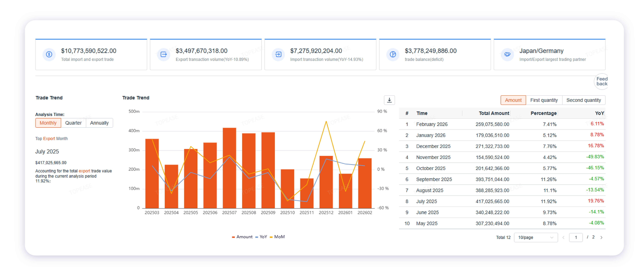Download the Trade Trend chart
The width and height of the screenshot is (644, 278).
(x=389, y=100)
